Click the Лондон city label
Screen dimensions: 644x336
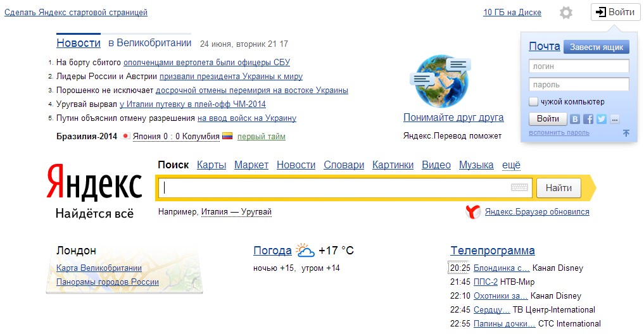click(x=76, y=250)
